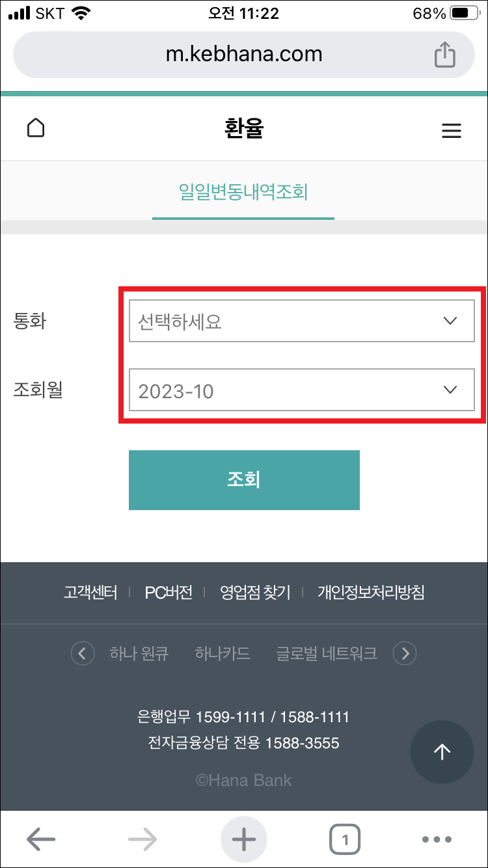Screen dimensions: 488x868
Task: Open a new tab with the plus icon
Action: [243, 839]
